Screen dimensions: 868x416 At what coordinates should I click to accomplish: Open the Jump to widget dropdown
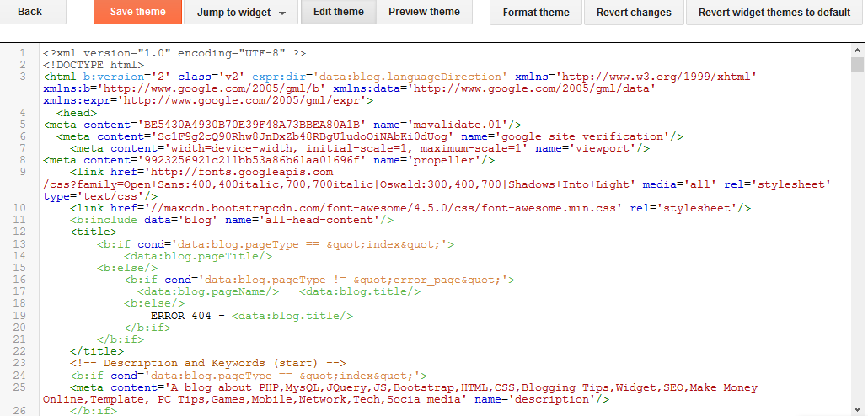tap(241, 12)
